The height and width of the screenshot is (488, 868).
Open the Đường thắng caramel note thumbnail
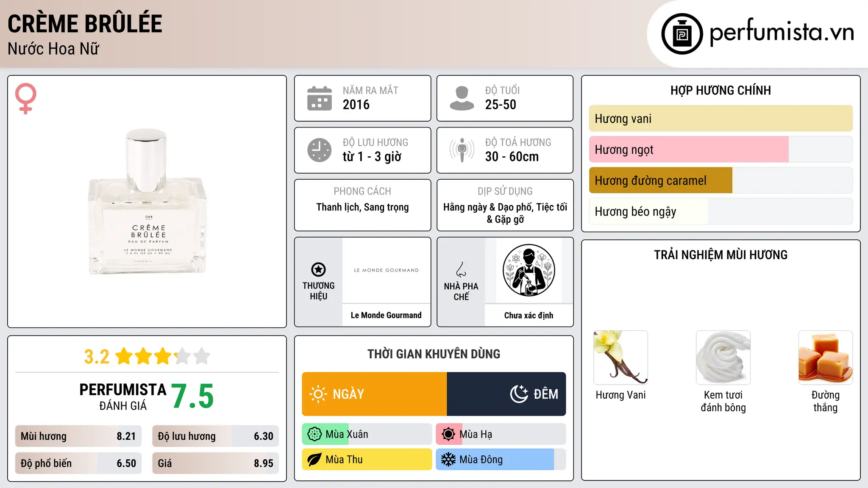point(826,358)
